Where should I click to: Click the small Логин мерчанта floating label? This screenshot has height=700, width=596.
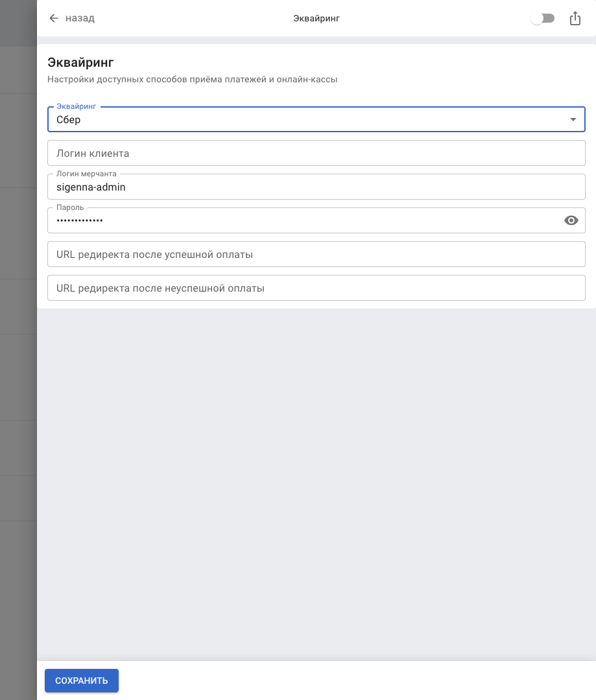[86, 174]
